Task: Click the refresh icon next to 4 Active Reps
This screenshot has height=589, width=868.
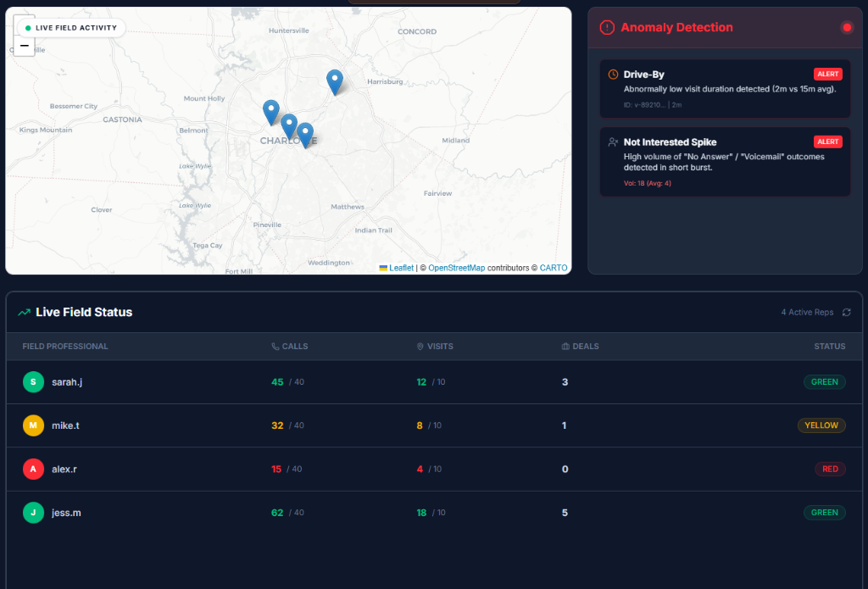Action: pos(846,312)
